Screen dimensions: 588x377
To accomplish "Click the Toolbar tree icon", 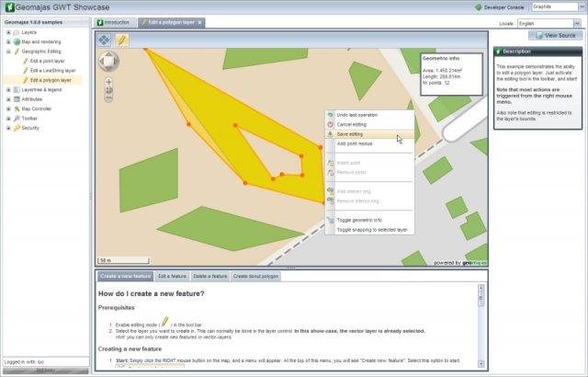I will pyautogui.click(x=17, y=119).
